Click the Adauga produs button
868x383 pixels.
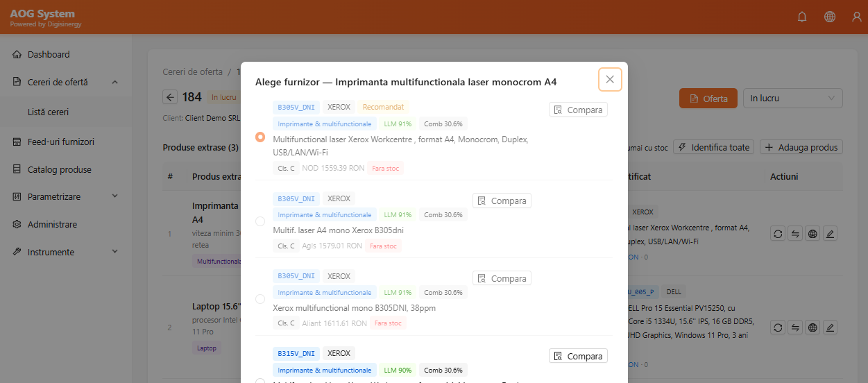(x=801, y=147)
